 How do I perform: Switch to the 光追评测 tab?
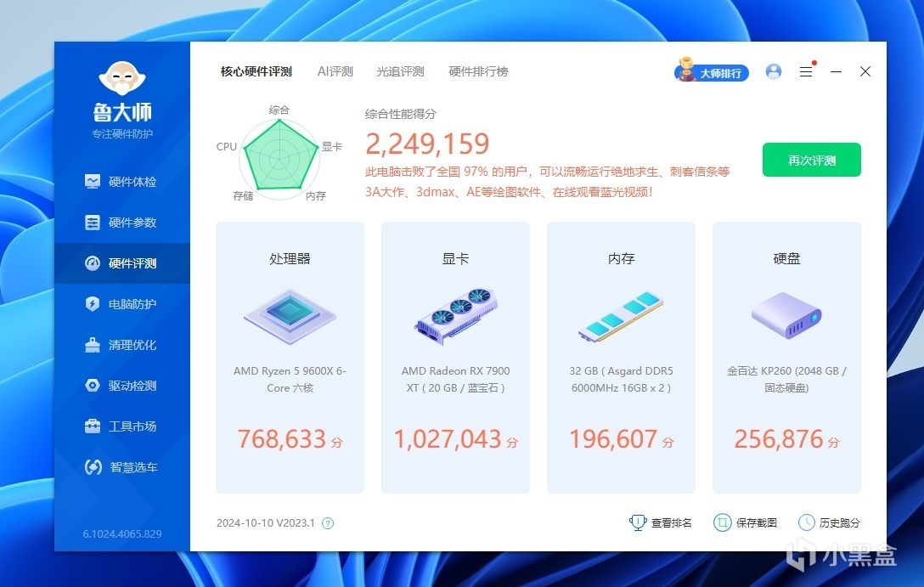(x=400, y=71)
